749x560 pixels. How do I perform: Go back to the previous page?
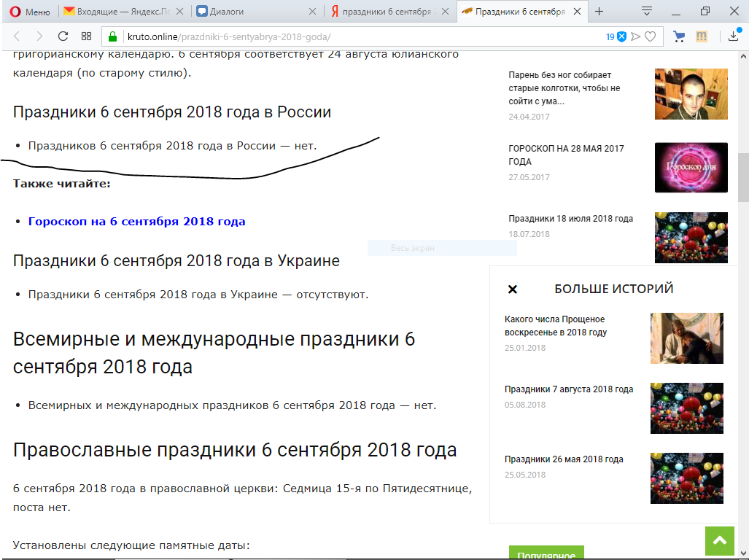click(x=17, y=36)
